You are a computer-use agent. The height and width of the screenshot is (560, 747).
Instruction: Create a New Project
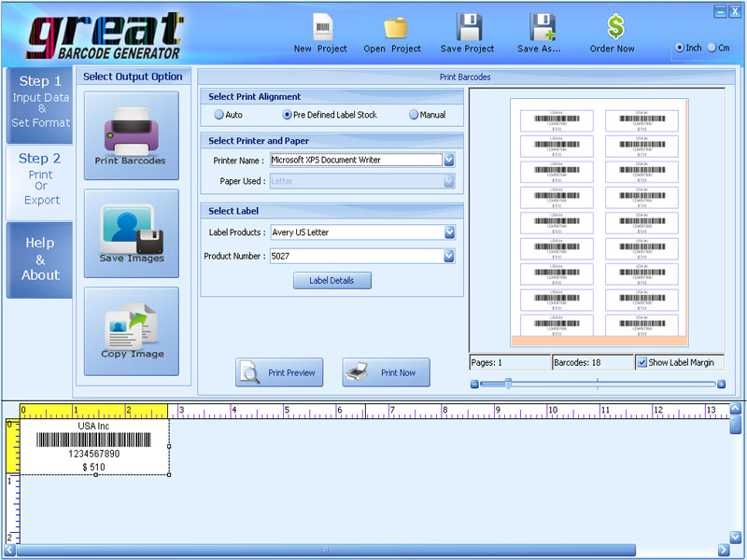(x=321, y=31)
